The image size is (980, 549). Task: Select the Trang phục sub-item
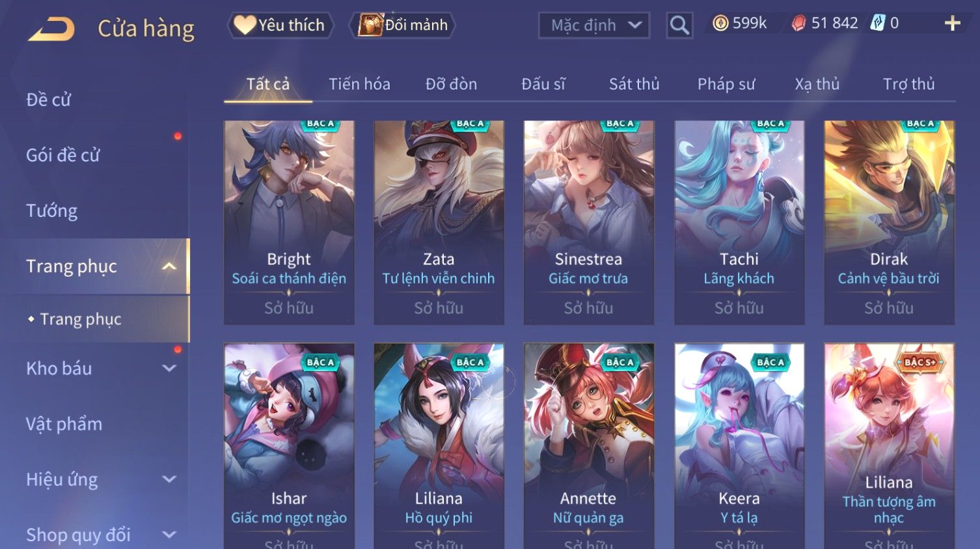pyautogui.click(x=81, y=319)
